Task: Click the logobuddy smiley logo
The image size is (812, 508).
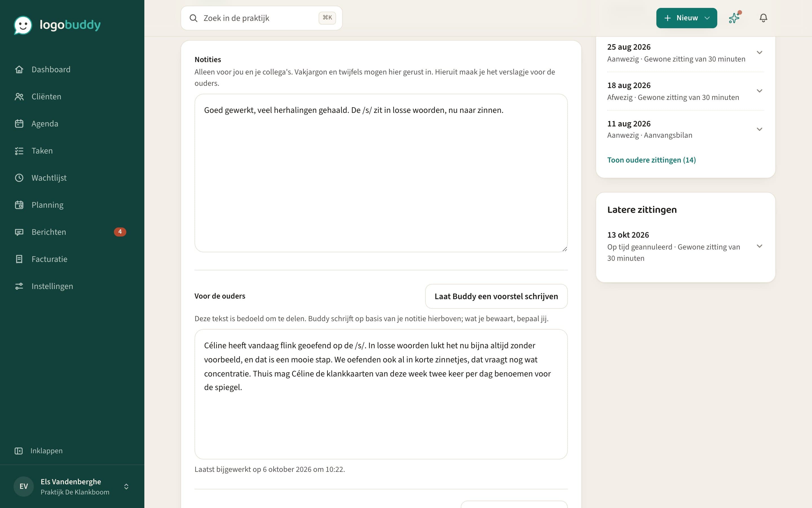Action: (x=23, y=25)
